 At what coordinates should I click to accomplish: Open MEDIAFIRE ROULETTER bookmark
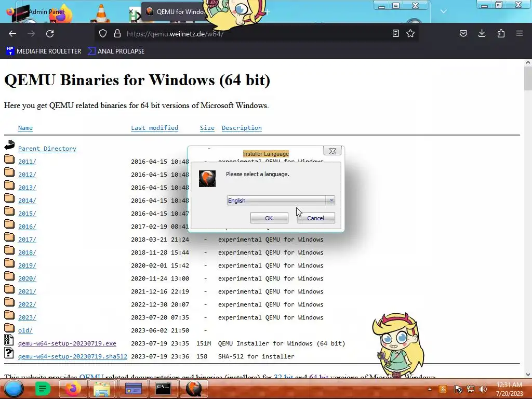tap(44, 51)
